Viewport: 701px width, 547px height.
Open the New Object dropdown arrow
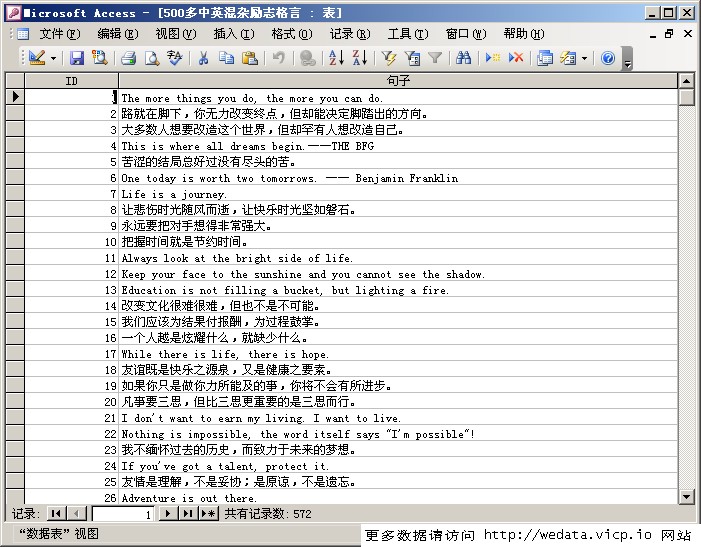click(x=584, y=58)
